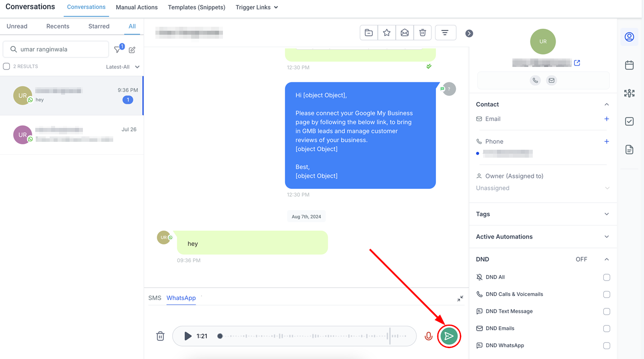Delete the recorded audio with trash icon
The width and height of the screenshot is (644, 359).
pyautogui.click(x=160, y=336)
